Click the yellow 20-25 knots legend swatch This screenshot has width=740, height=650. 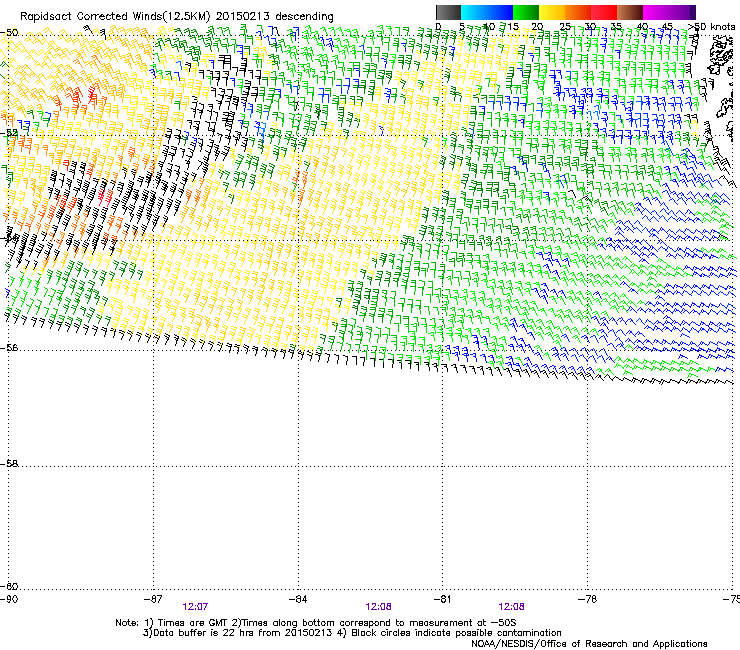(x=552, y=12)
